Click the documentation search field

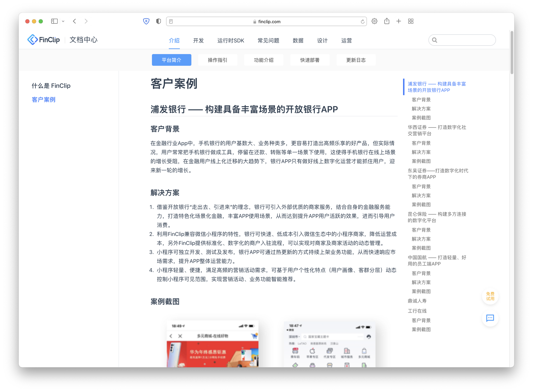(462, 40)
